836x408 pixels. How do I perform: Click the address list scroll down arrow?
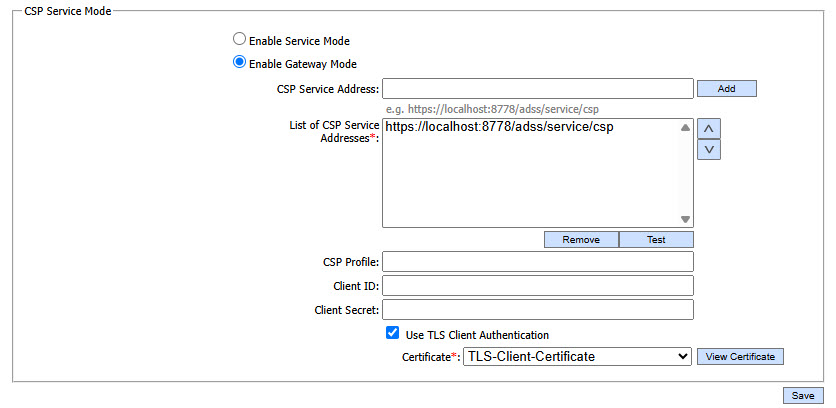(x=685, y=219)
